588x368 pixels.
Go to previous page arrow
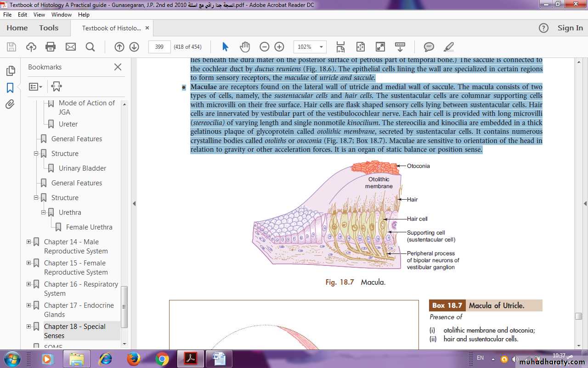point(119,46)
